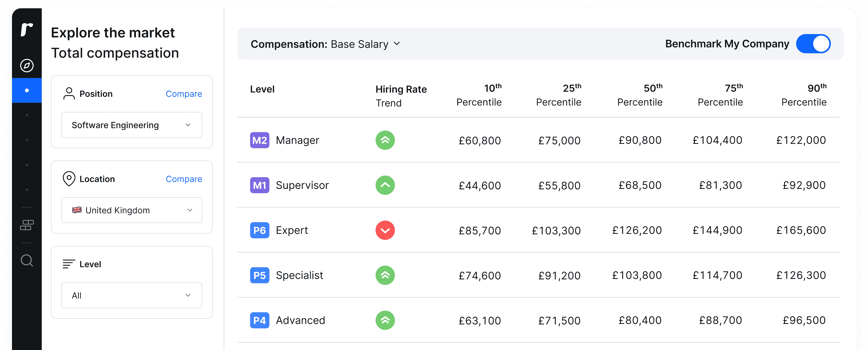Click Manager row hiring trend icon
The image size is (868, 350).
pos(385,140)
